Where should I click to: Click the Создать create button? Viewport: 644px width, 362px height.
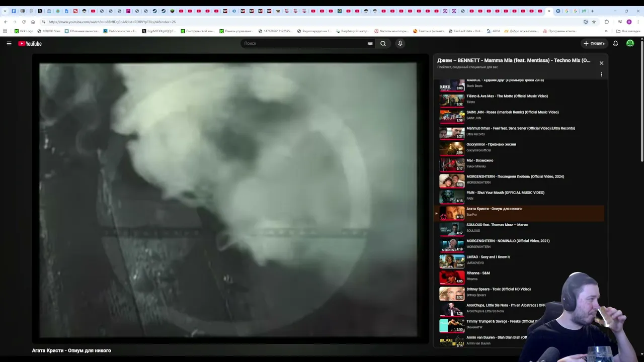pyautogui.click(x=594, y=44)
